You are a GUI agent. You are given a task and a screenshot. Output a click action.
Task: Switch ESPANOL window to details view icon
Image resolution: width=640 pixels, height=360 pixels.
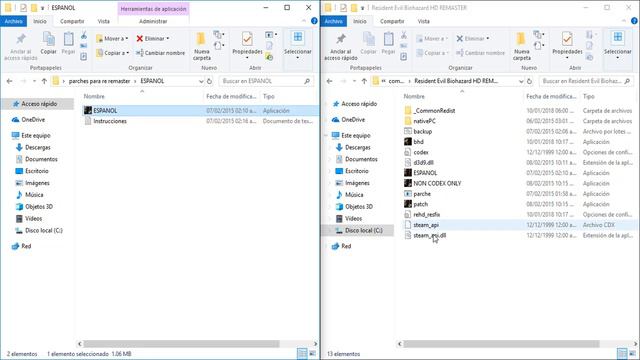pos(302,353)
